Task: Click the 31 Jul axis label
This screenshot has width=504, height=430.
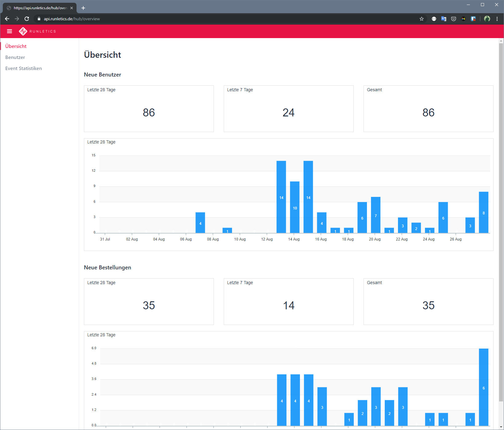Action: [105, 239]
